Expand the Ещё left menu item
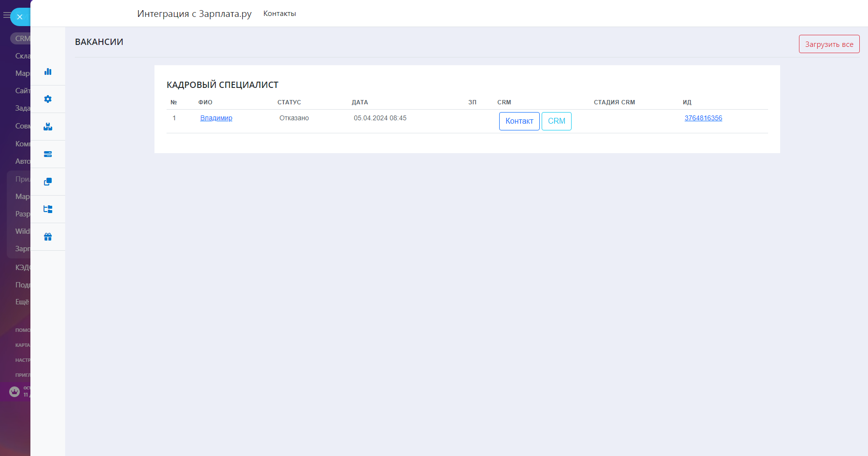 22,302
